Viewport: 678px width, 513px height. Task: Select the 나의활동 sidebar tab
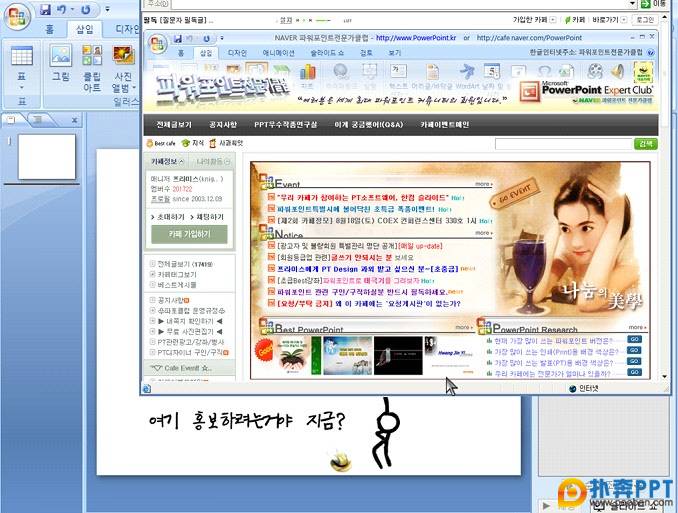(x=213, y=161)
